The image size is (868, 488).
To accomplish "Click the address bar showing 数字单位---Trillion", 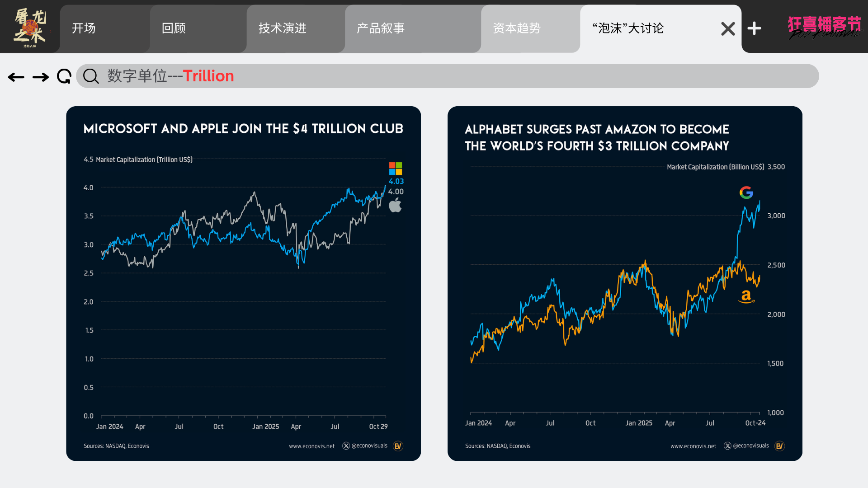I will click(452, 76).
